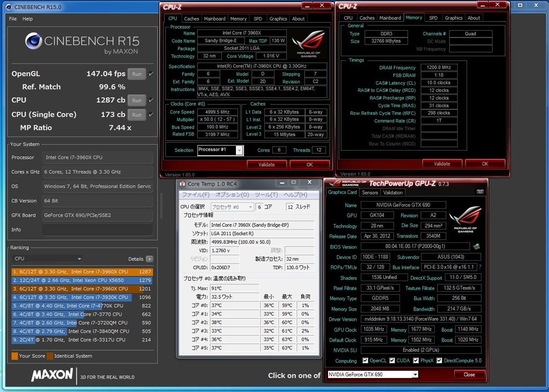The image size is (549, 392).
Task: Open the NVIDIA GeForce GTX 690 dropdown
Action: tap(415, 374)
